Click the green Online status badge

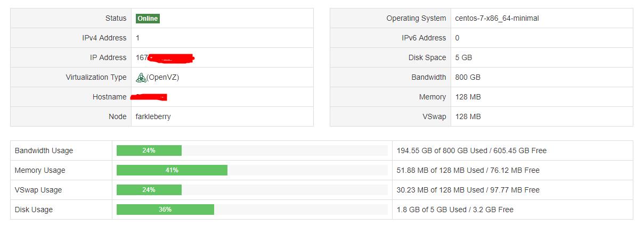tap(148, 18)
